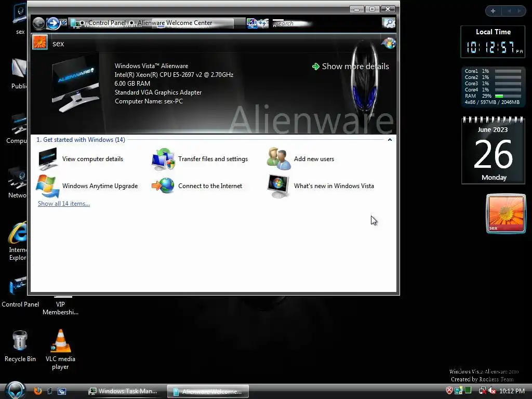Select What's new in Windows Vista icon
The height and width of the screenshot is (399, 532).
coord(278,185)
